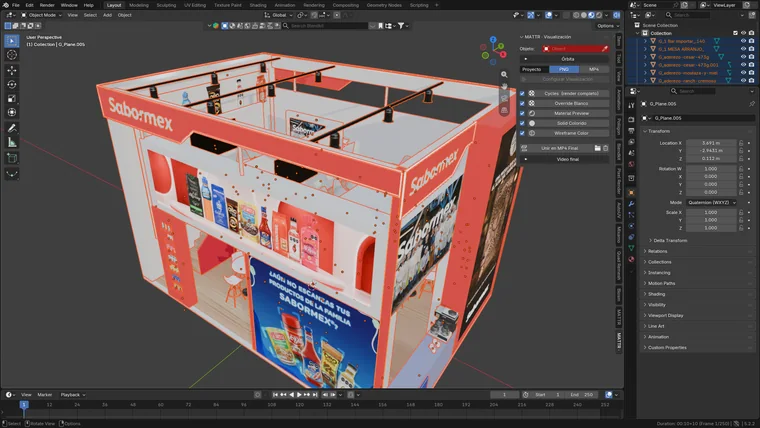Toggle camera view icon in viewport
This screenshot has height=428, width=760.
click(504, 98)
